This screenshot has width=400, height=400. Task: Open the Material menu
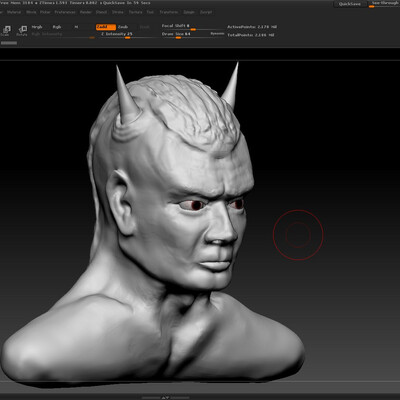[14, 12]
